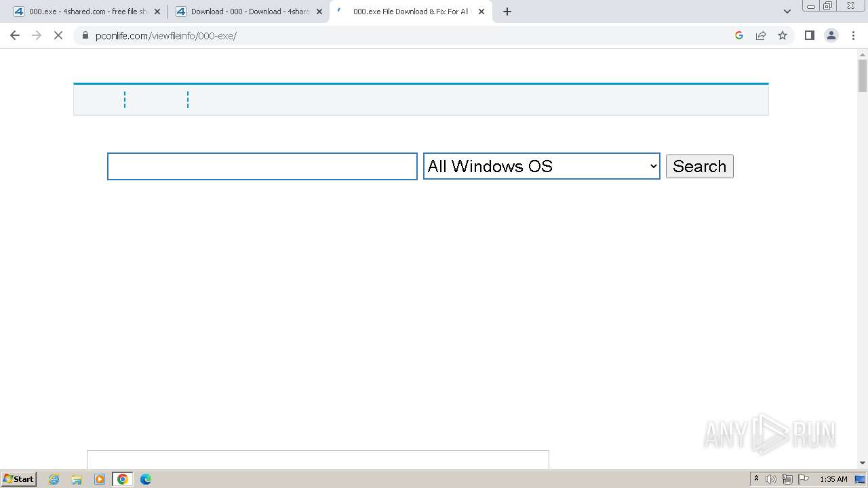Open the Chrome three-dot menu
Screen dimensions: 868x488
tap(854, 35)
